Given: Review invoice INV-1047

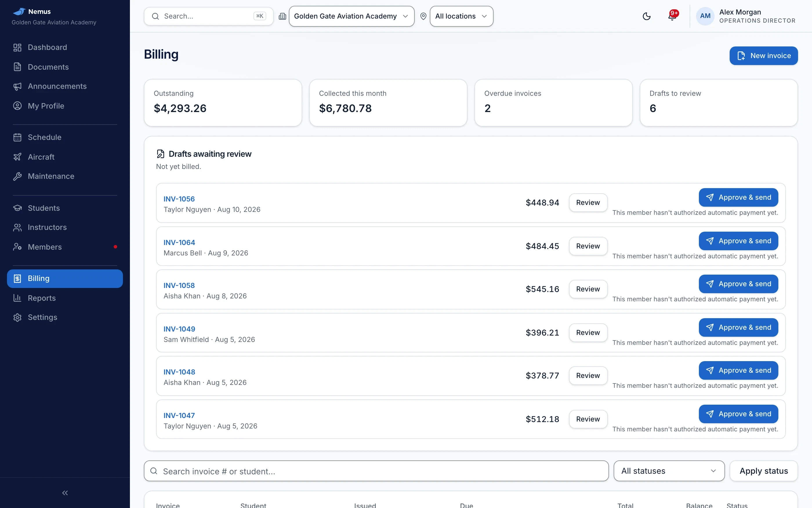Looking at the screenshot, I should coord(588,419).
